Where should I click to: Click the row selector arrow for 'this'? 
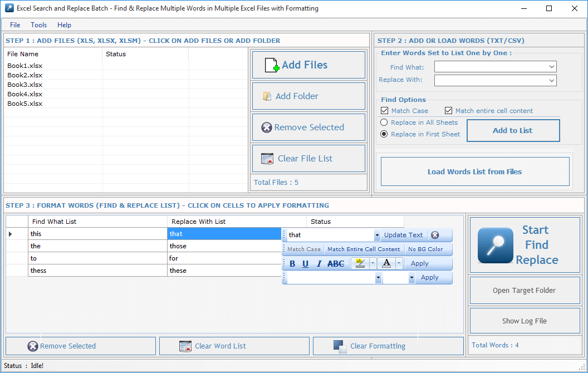tap(11, 234)
